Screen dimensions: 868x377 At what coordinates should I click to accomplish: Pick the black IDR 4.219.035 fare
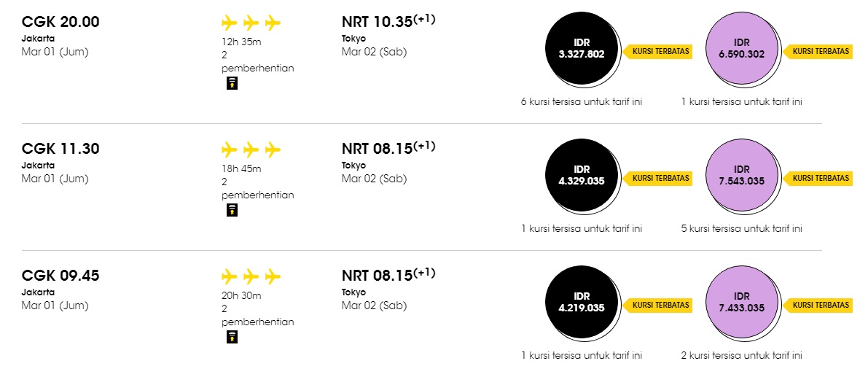[582, 303]
